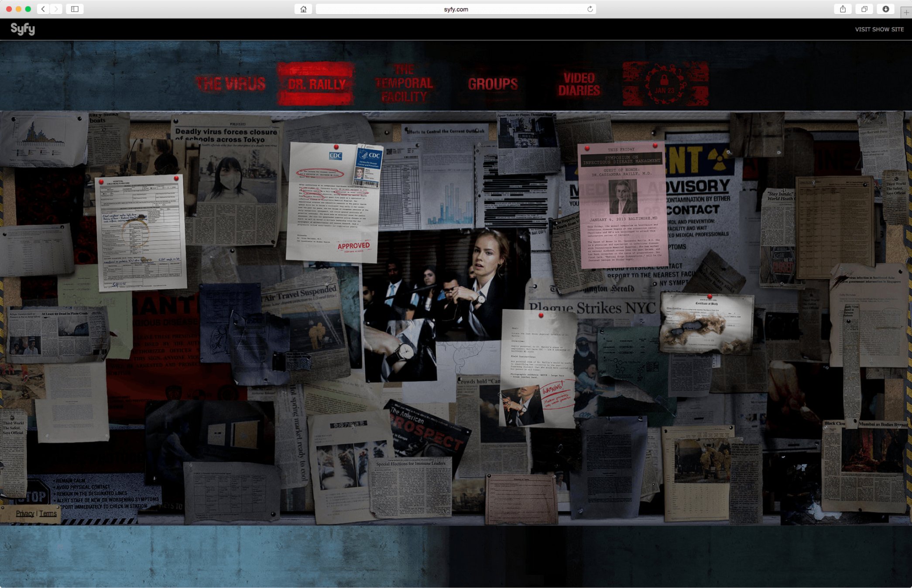Click the Visit Show Site link
The image size is (912, 588).
(879, 29)
